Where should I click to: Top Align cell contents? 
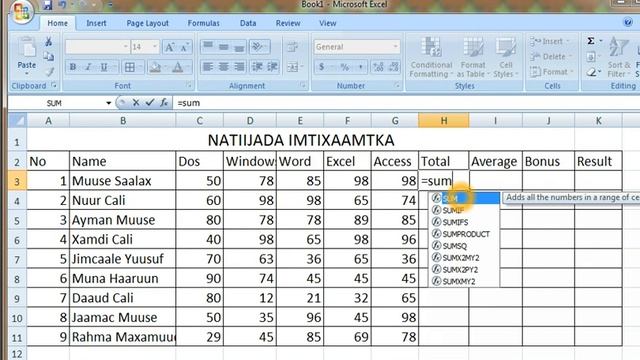(x=208, y=47)
